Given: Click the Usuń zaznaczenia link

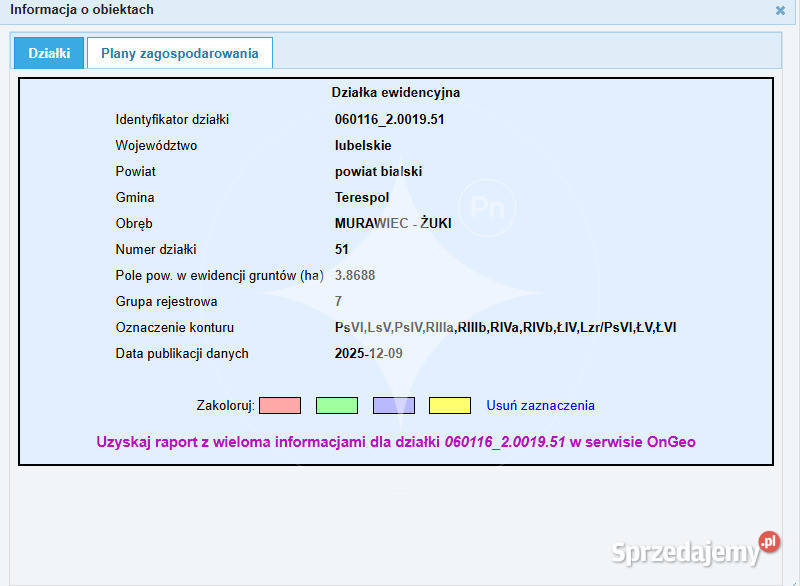Looking at the screenshot, I should coord(540,405).
